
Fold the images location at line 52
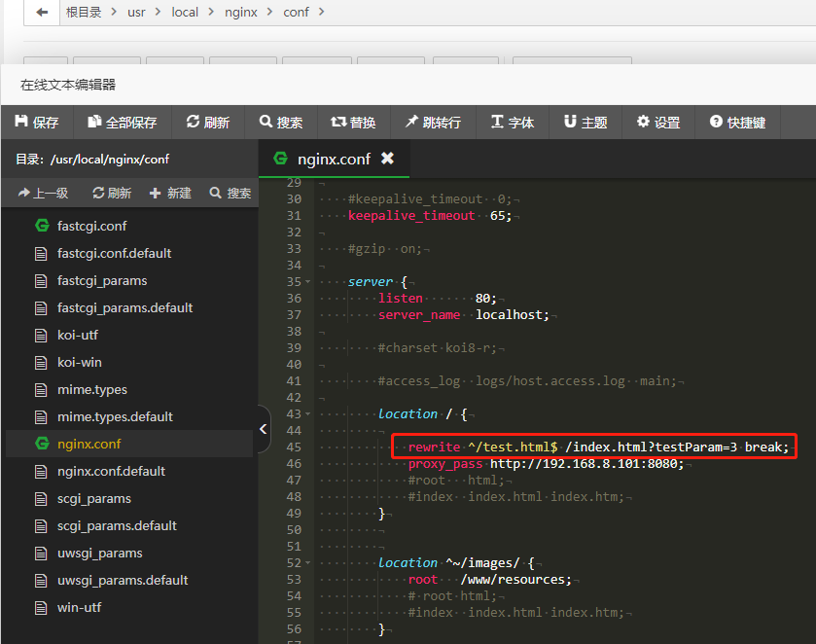(x=308, y=563)
